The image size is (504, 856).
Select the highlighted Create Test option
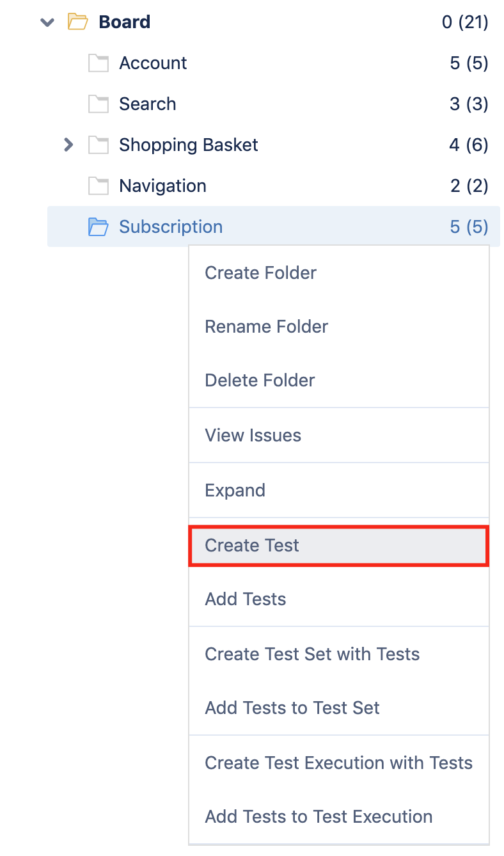click(339, 546)
